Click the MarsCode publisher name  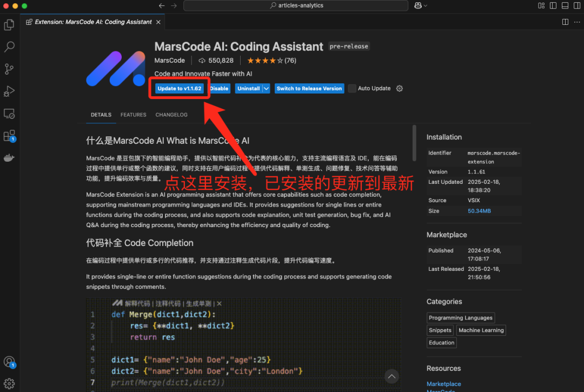[x=169, y=61]
